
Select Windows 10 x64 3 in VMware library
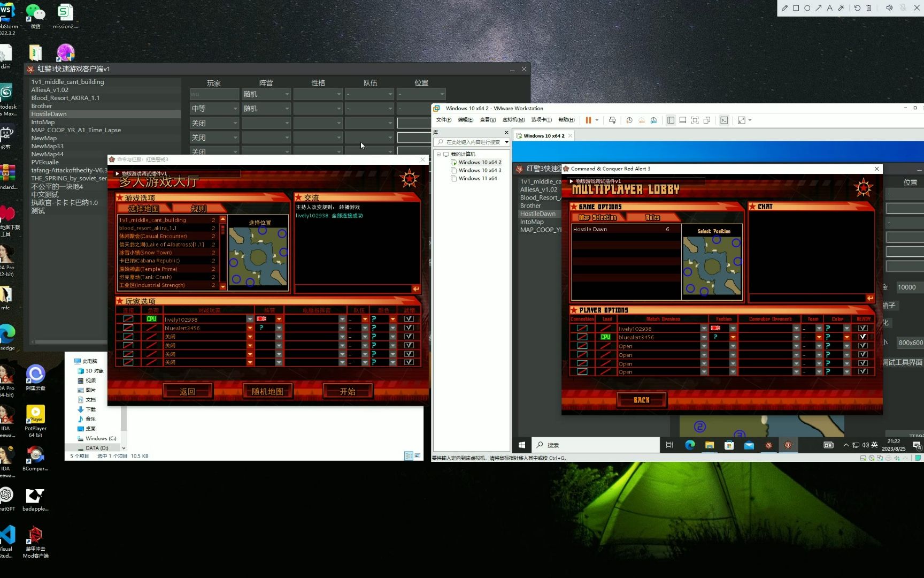click(x=480, y=170)
